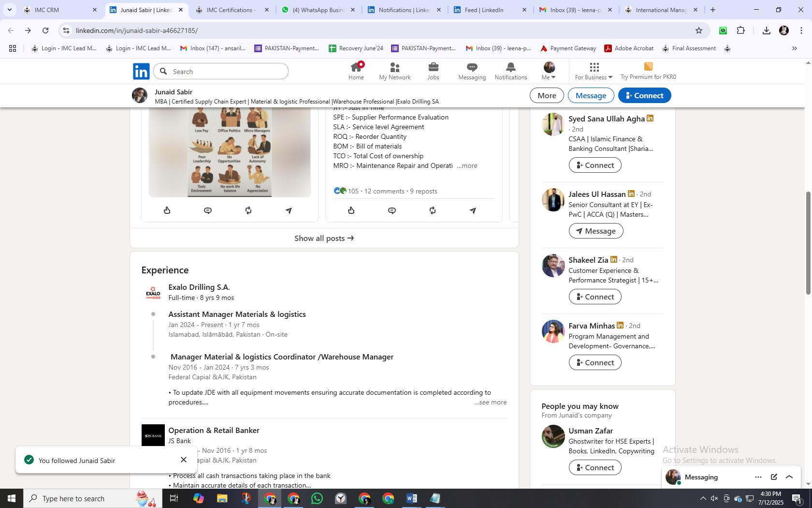Open Adobe Acrobat bookmark
Image resolution: width=812 pixels, height=508 pixels.
tap(629, 48)
